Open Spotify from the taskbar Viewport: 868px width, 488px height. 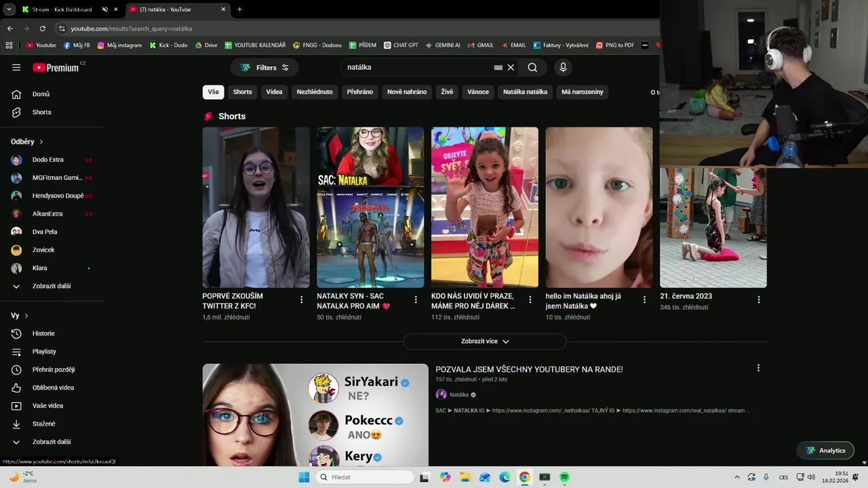564,477
